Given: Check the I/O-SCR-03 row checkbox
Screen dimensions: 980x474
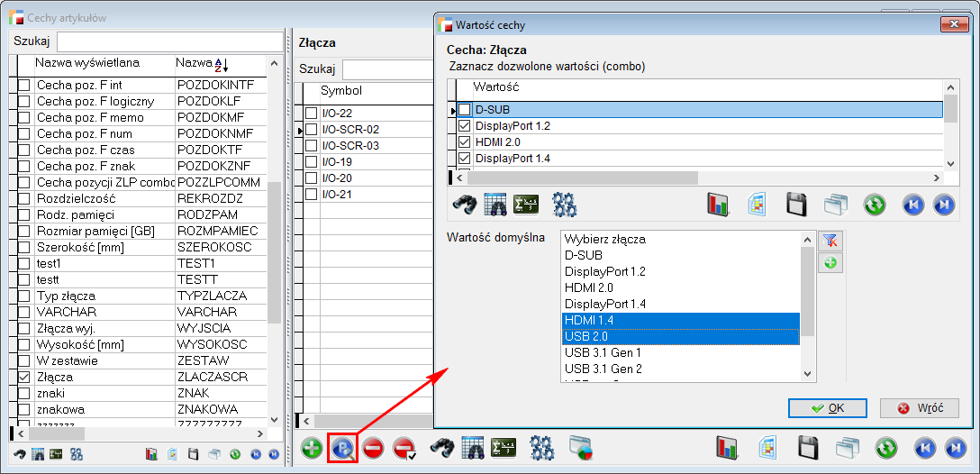Looking at the screenshot, I should (x=312, y=146).
